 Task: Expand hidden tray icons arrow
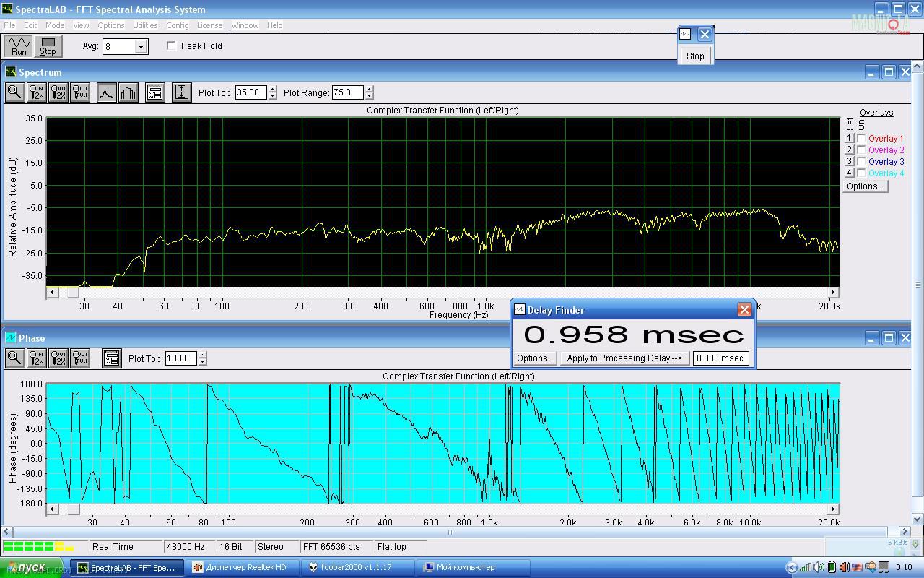792,567
